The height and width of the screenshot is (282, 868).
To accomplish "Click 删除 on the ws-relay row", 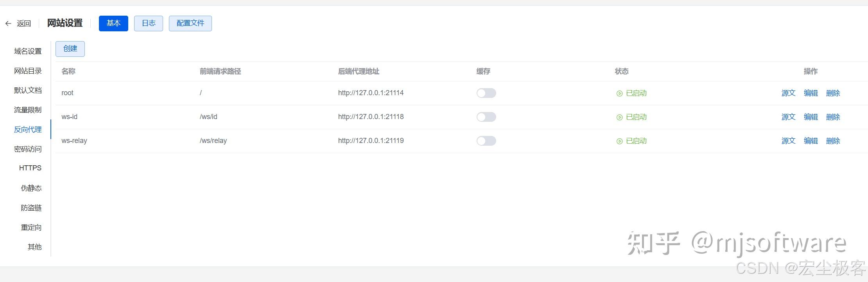I will click(833, 141).
